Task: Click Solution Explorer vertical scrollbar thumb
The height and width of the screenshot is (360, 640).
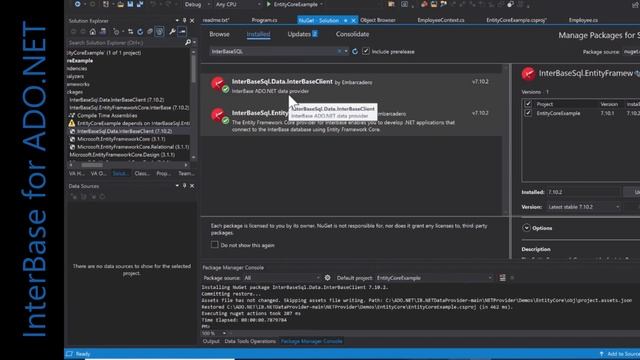Action: point(193,68)
